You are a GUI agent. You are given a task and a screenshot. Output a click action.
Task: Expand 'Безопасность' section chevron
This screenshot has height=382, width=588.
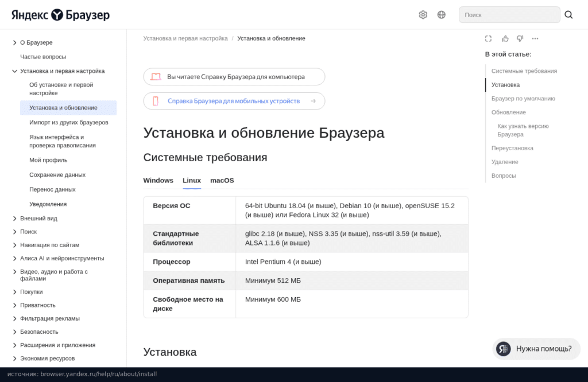(14, 332)
